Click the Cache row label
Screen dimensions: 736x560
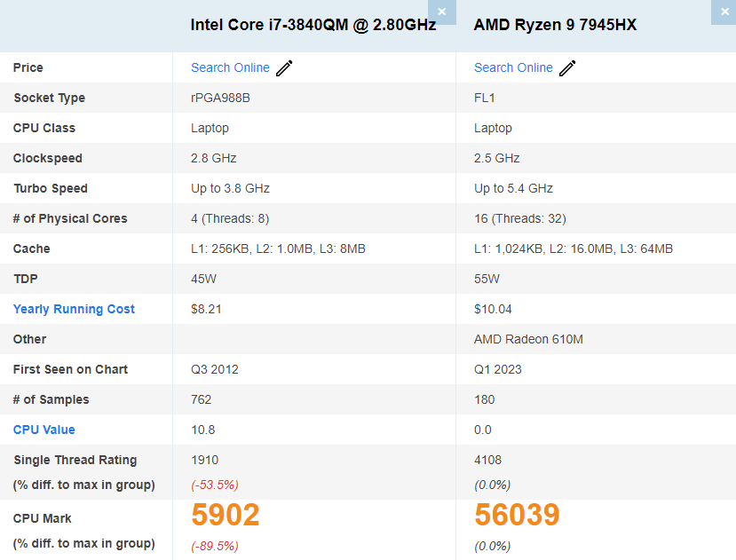31,248
